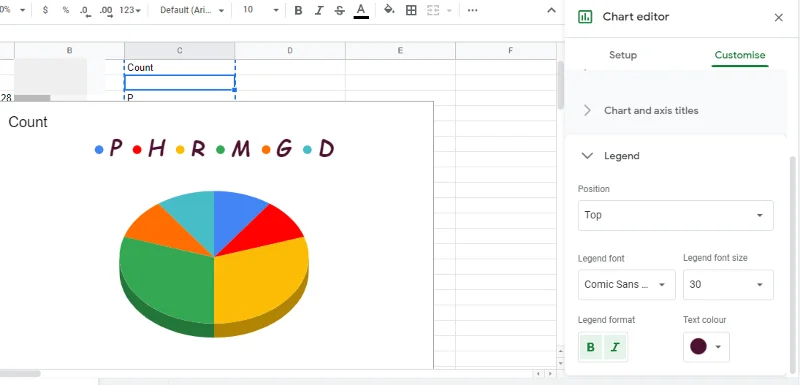Open the fill colour paint bucket

[x=389, y=10]
